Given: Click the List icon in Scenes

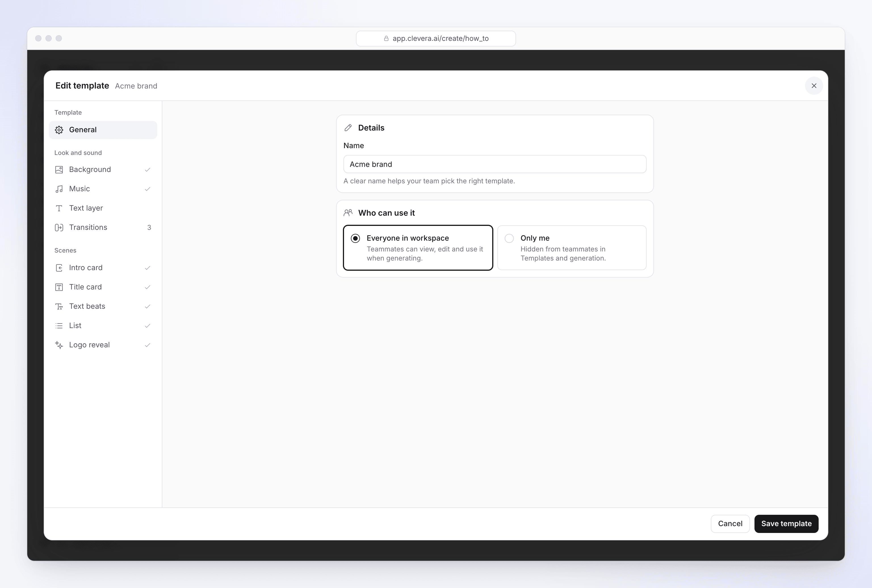Looking at the screenshot, I should [x=59, y=326].
